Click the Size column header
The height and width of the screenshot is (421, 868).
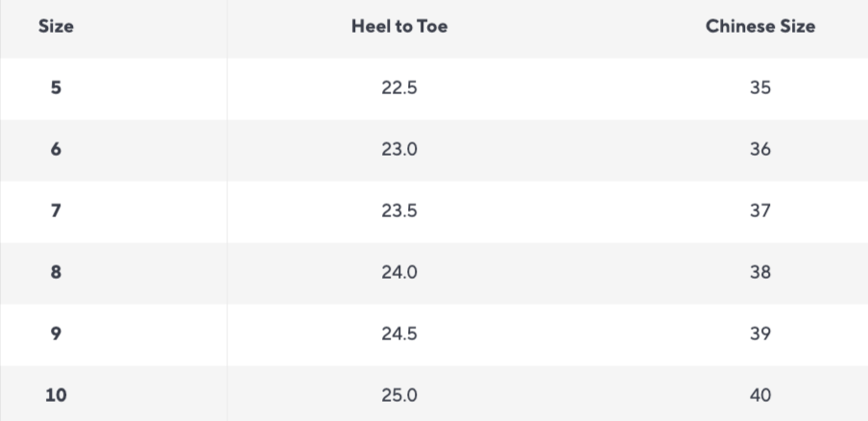point(56,27)
